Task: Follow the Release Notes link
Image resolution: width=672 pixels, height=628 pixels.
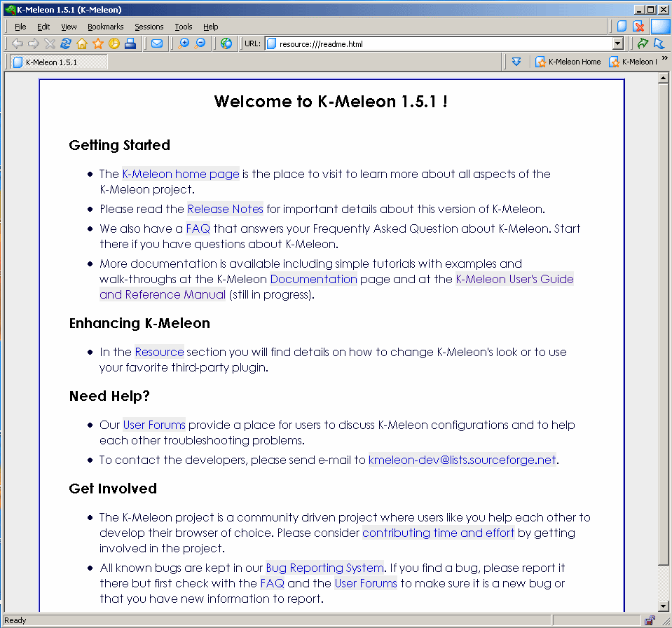Action: coord(225,209)
